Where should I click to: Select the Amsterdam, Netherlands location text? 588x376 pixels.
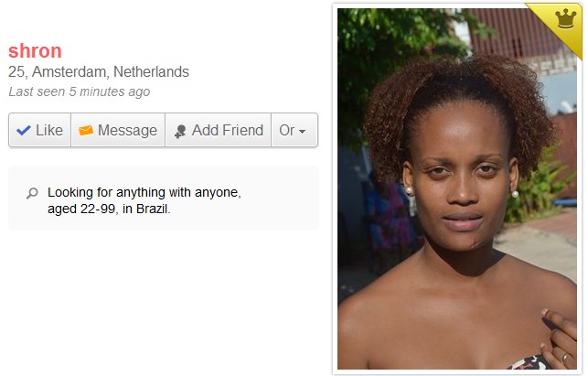pos(111,71)
